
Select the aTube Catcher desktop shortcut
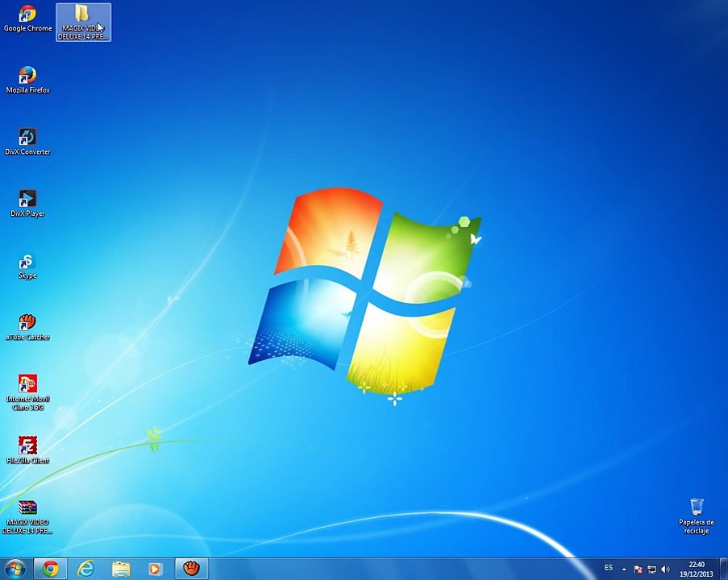point(27,327)
